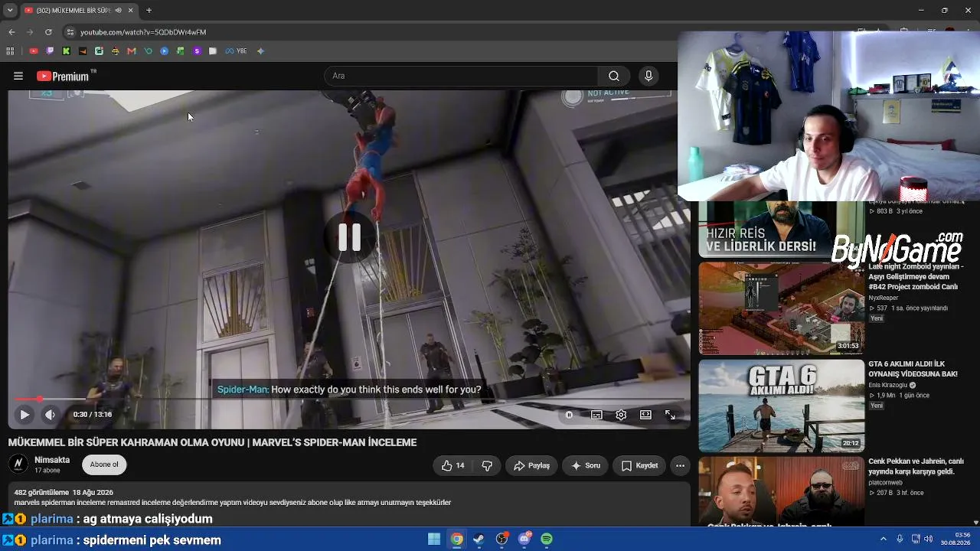Open the HIZIR REİS video thumbnail
The height and width of the screenshot is (551, 980).
pyautogui.click(x=781, y=230)
